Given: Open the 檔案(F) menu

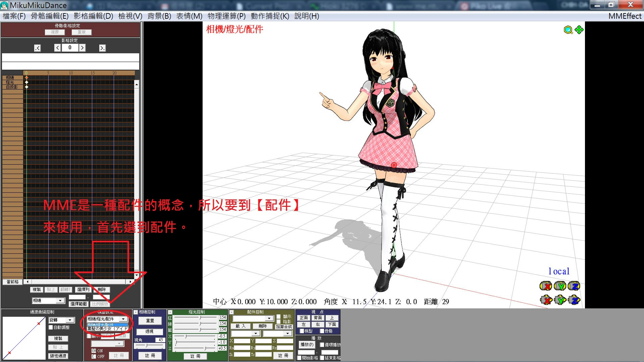Looking at the screenshot, I should pos(14,16).
